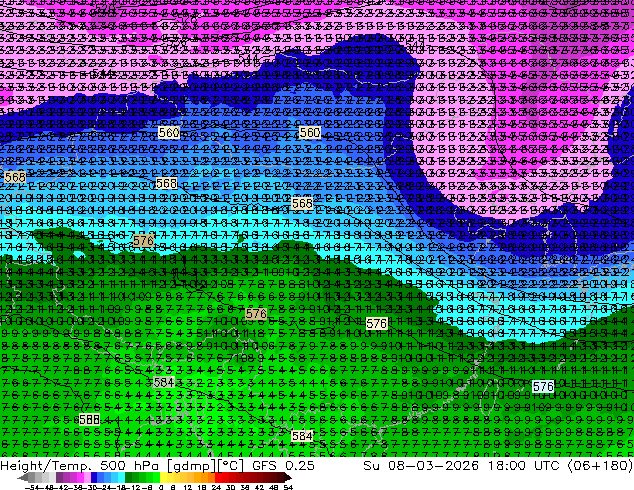Click the "[°C]" unit text

(230, 466)
